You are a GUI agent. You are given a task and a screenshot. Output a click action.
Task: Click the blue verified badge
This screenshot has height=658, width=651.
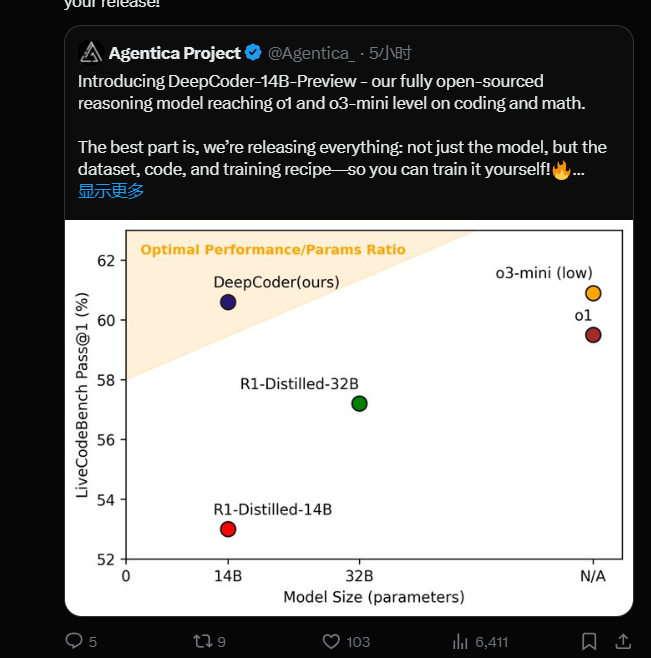coord(253,52)
